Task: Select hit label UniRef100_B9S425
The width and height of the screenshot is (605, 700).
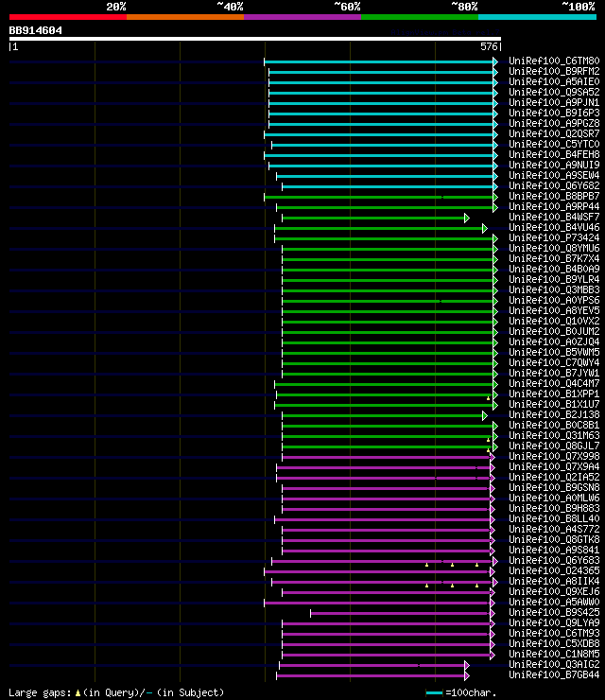Action: pos(554,612)
